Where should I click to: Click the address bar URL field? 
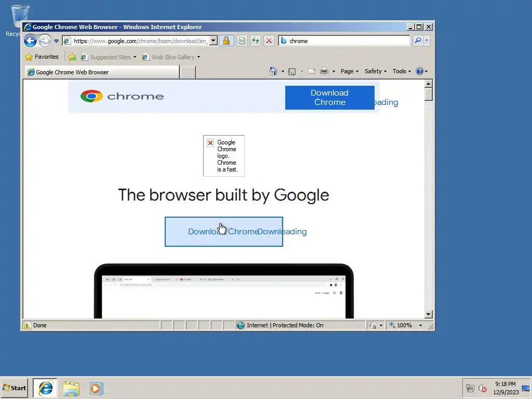point(136,41)
